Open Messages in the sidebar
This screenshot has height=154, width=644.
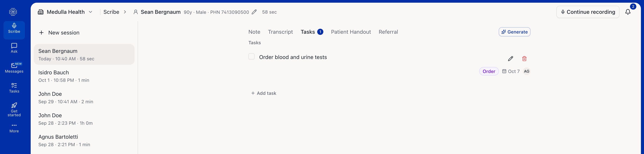[x=14, y=68]
